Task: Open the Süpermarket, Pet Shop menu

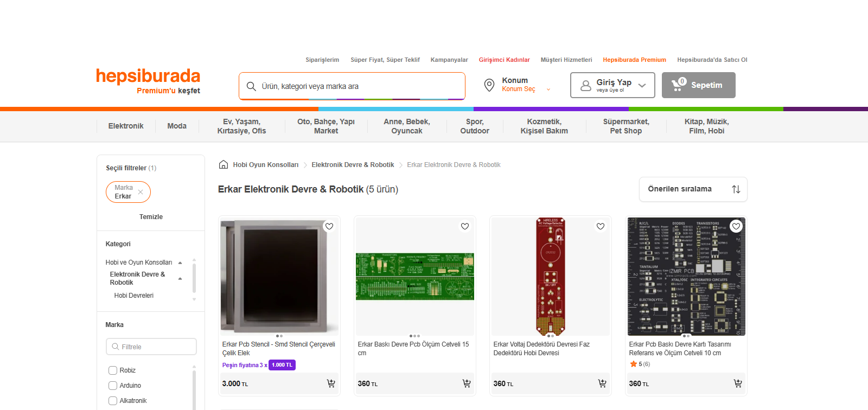Action: coord(626,126)
